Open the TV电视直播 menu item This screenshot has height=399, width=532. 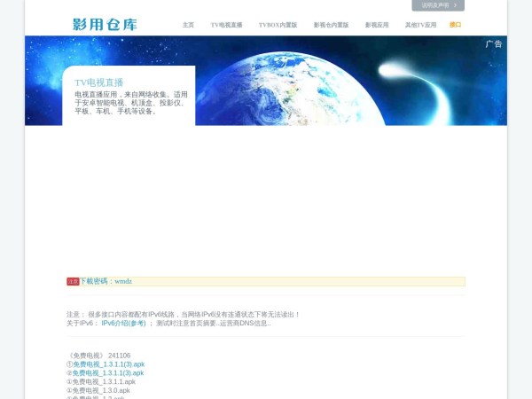tap(226, 25)
